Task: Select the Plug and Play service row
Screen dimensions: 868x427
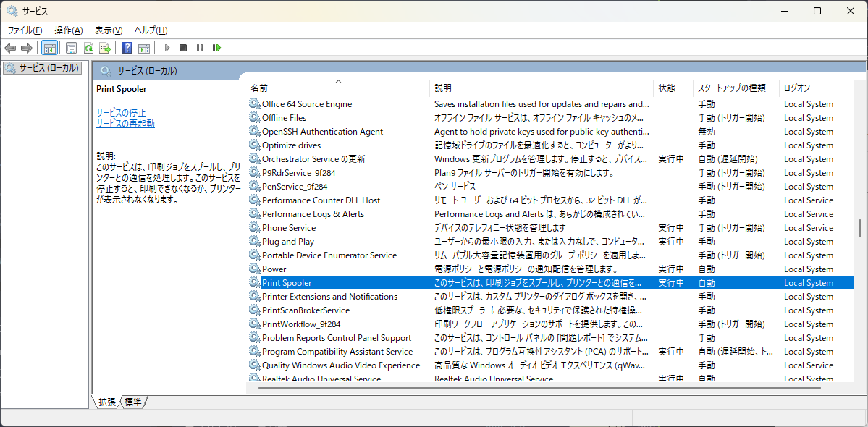Action: [288, 242]
